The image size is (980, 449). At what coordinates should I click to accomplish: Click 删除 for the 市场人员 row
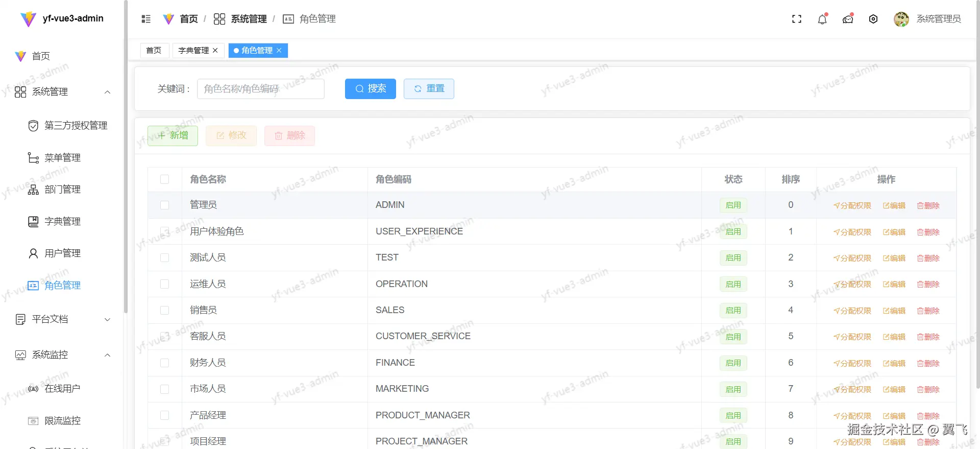pyautogui.click(x=928, y=389)
